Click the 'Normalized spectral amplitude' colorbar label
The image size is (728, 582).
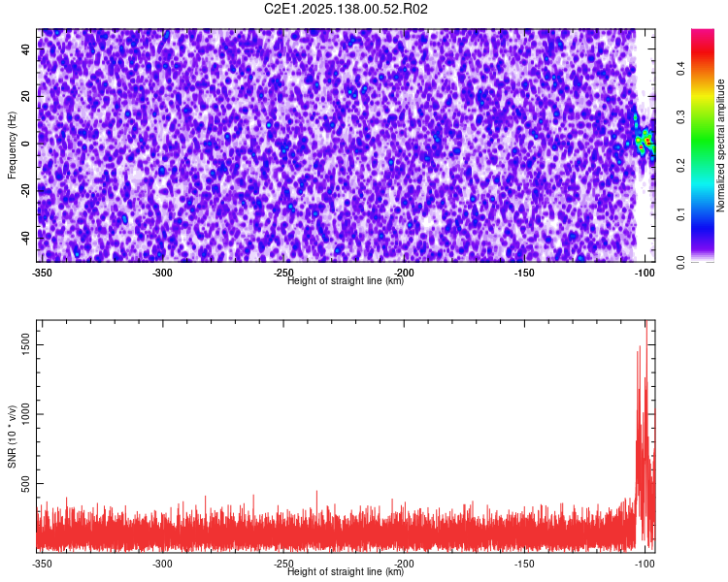point(720,145)
